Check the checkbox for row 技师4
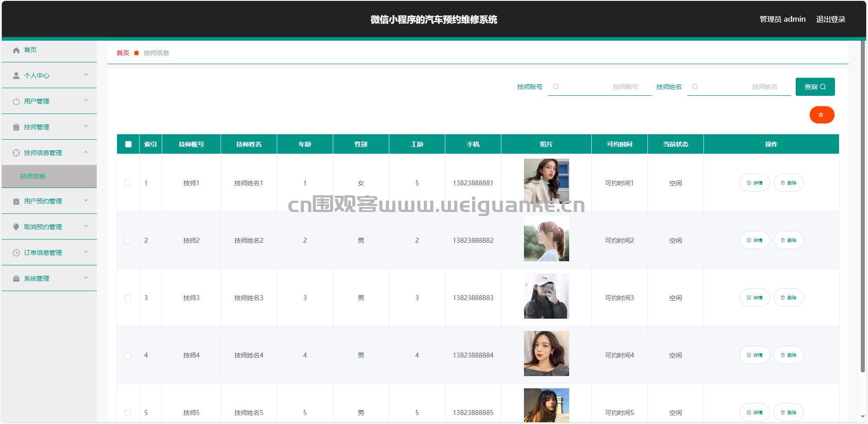This screenshot has height=424, width=868. (x=127, y=355)
